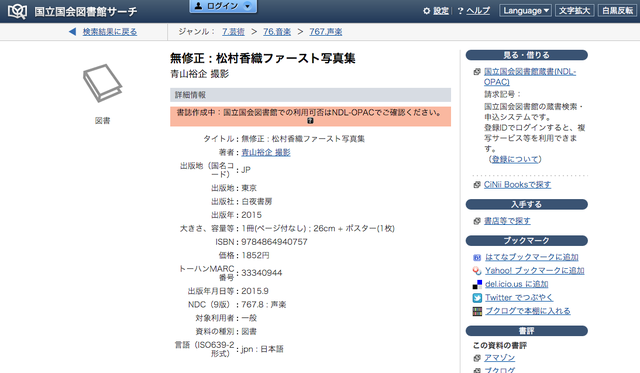640x373 pixels.
Task: Open the ヘルプ help link
Action: [478, 11]
